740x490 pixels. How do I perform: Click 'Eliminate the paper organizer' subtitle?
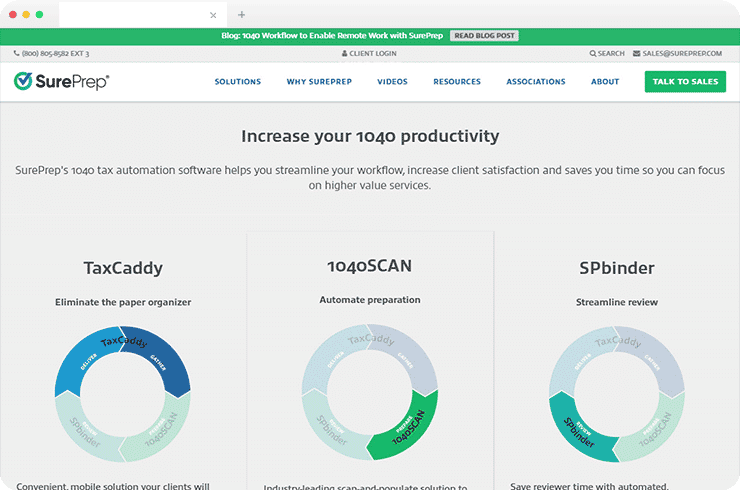click(123, 302)
